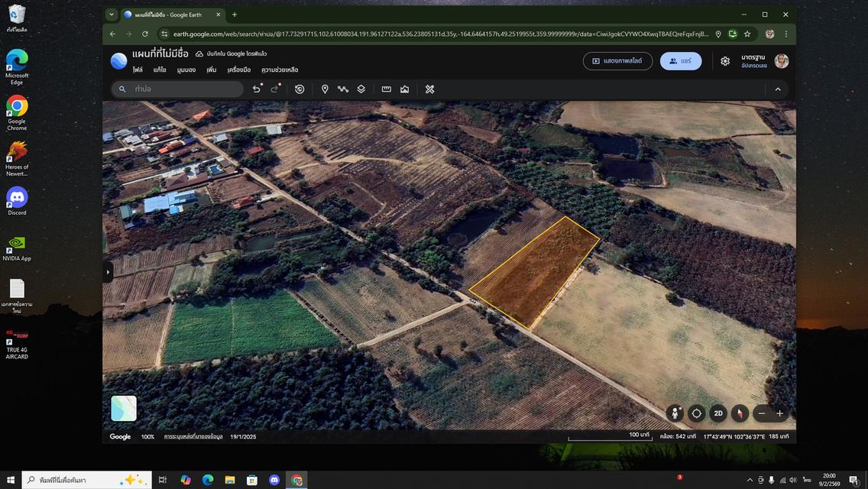The image size is (868, 489).
Task: Open the เครื่องมือ (Tools) menu
Action: click(x=239, y=70)
